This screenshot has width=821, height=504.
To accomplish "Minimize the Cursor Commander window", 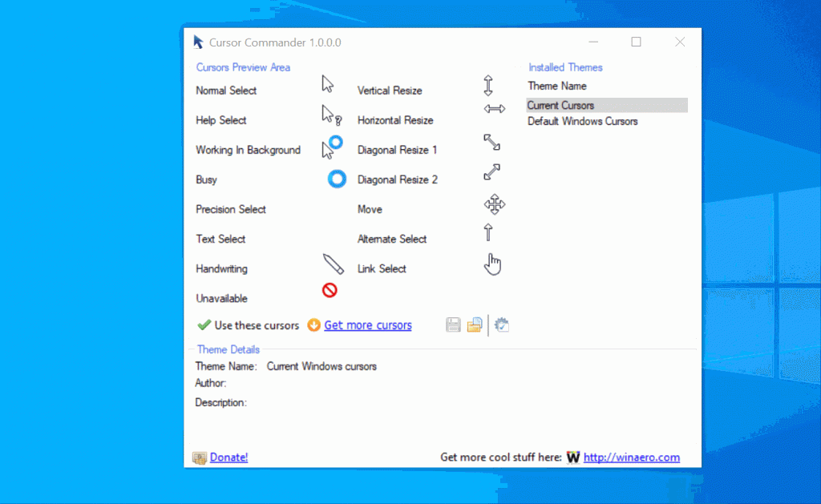I will (593, 42).
